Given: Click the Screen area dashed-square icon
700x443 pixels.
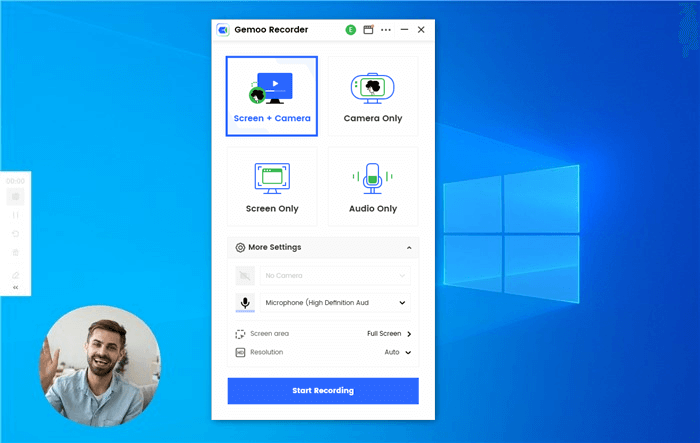Looking at the screenshot, I should (x=240, y=334).
